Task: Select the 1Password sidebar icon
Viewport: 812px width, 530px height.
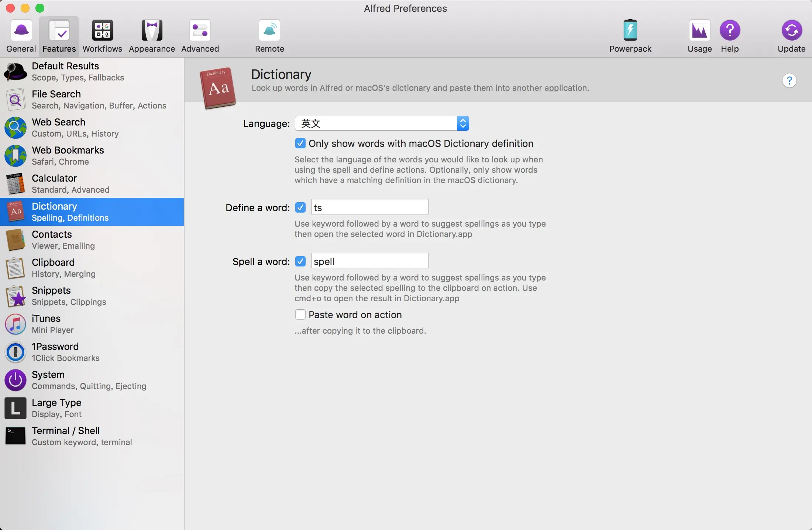Action: click(x=16, y=352)
